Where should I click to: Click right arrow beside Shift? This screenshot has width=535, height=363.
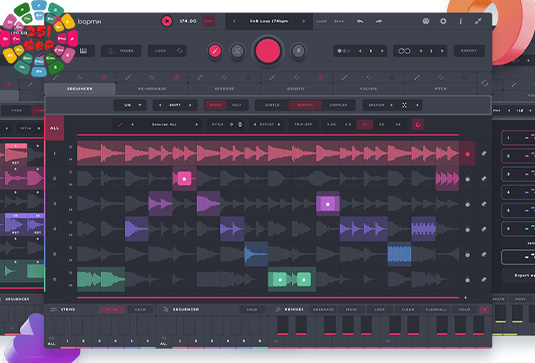[x=190, y=105]
